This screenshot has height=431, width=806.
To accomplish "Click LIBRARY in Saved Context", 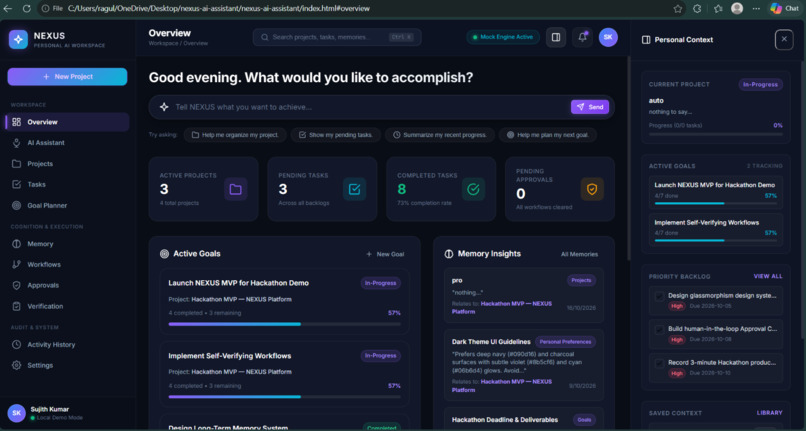I will pos(770,412).
